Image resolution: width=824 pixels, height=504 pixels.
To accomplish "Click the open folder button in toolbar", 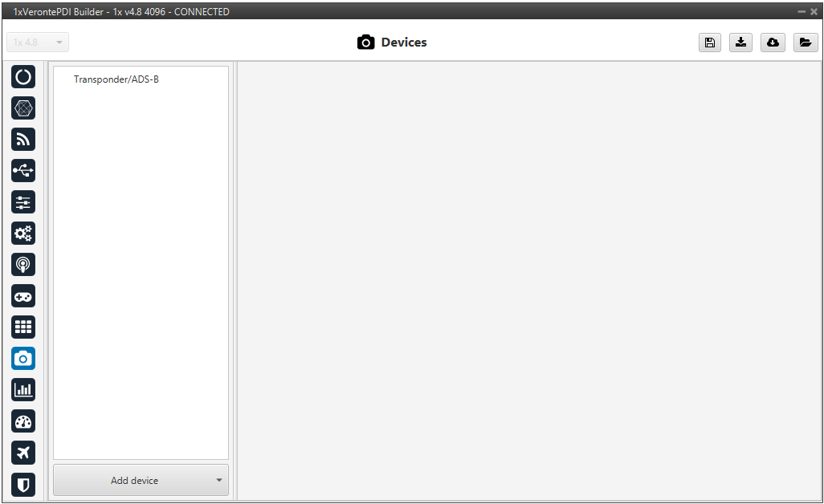I will (x=805, y=43).
